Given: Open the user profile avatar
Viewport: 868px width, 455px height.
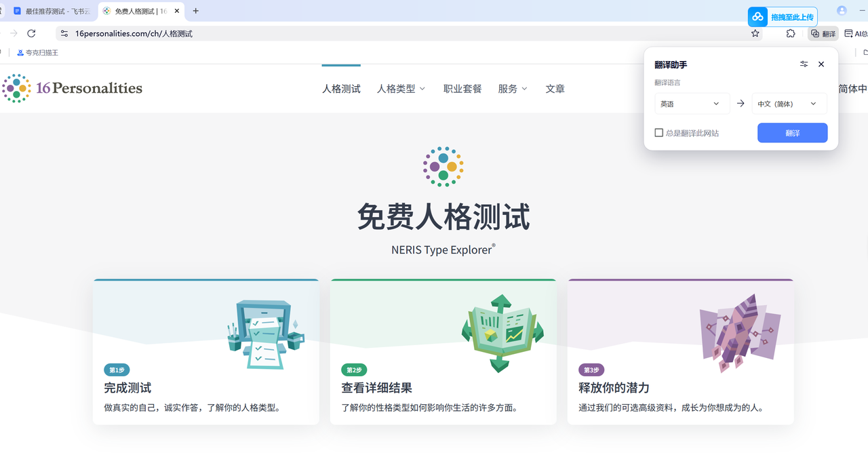Looking at the screenshot, I should tap(842, 11).
